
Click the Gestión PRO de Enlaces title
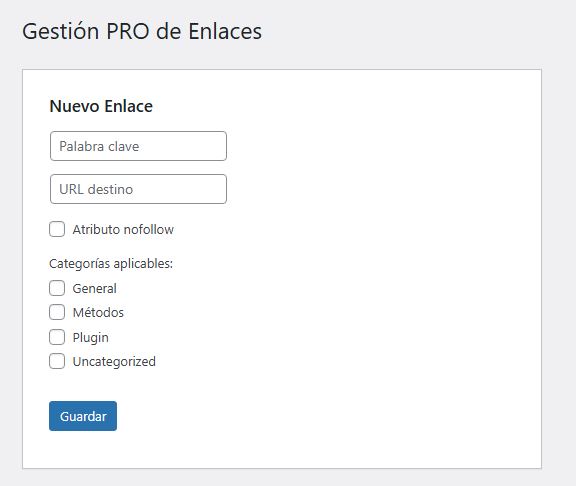pyautogui.click(x=142, y=31)
